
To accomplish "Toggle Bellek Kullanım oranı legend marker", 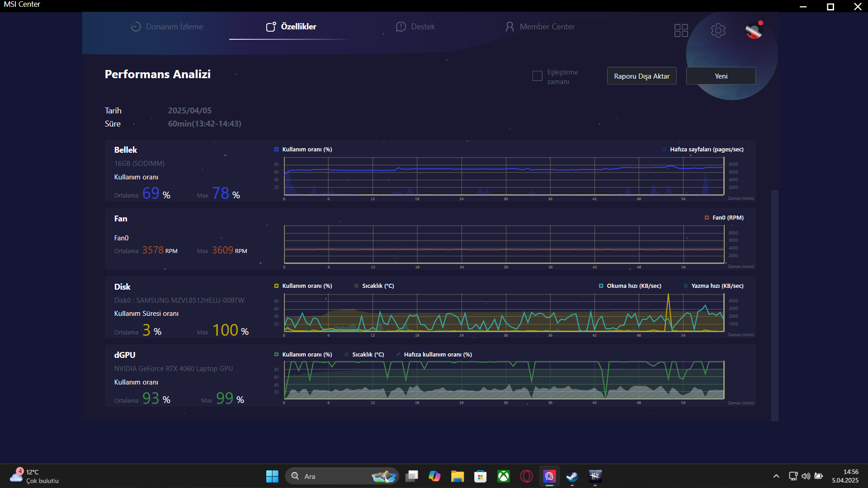I will [x=276, y=150].
